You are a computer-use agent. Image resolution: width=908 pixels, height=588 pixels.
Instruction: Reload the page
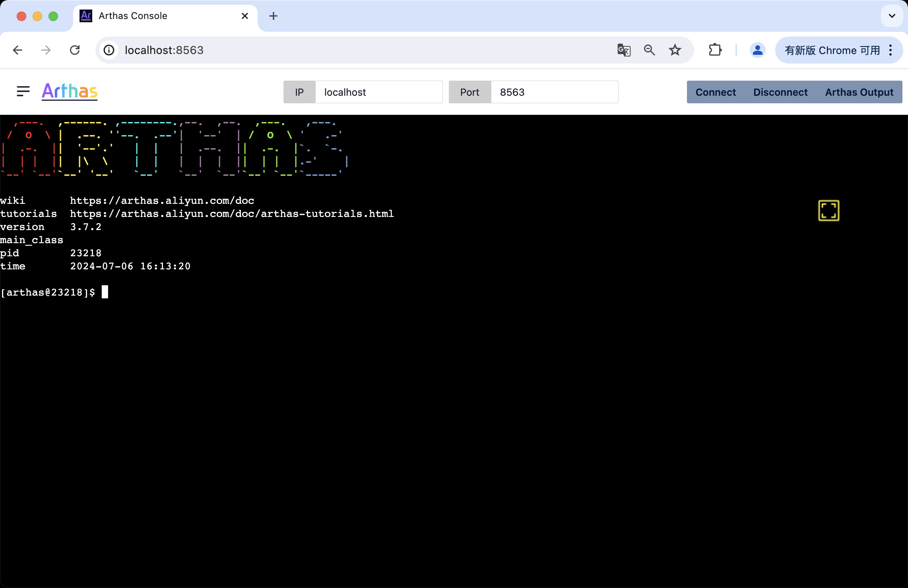75,50
